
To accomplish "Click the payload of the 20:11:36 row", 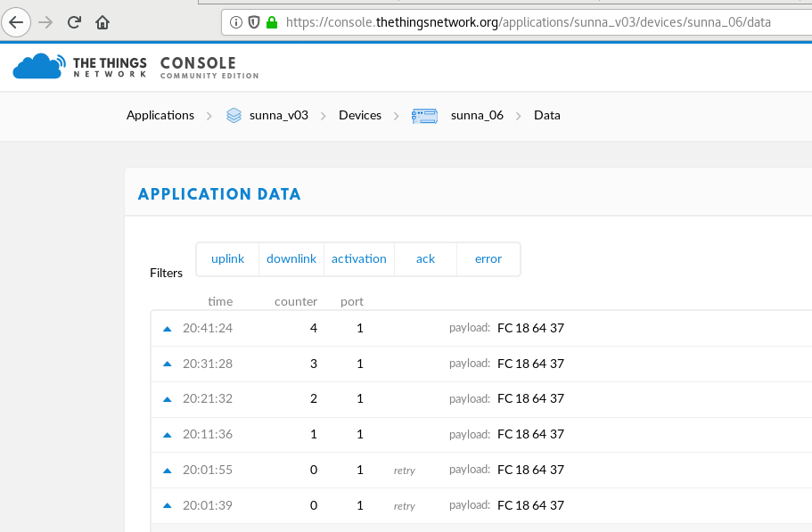I will click(x=531, y=434).
